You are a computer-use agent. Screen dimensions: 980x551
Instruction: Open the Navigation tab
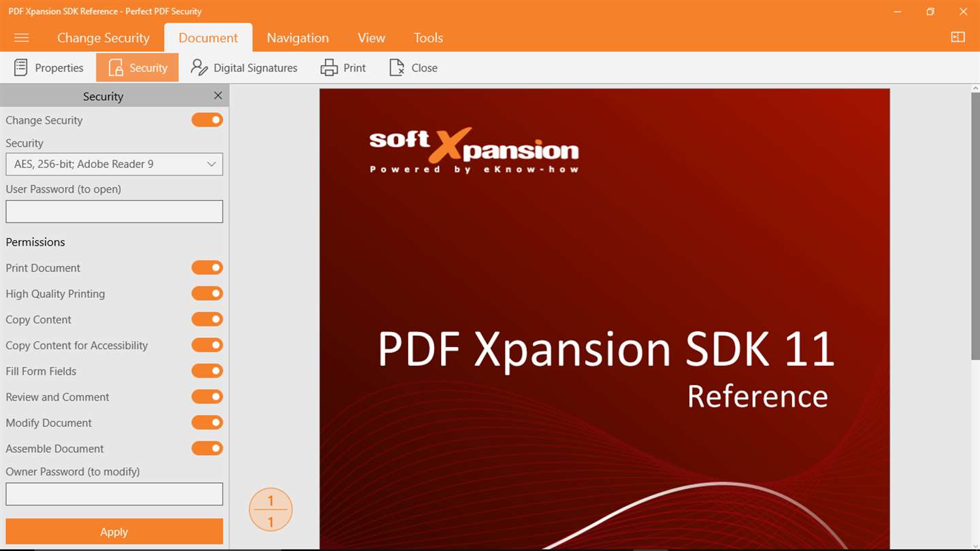(297, 38)
